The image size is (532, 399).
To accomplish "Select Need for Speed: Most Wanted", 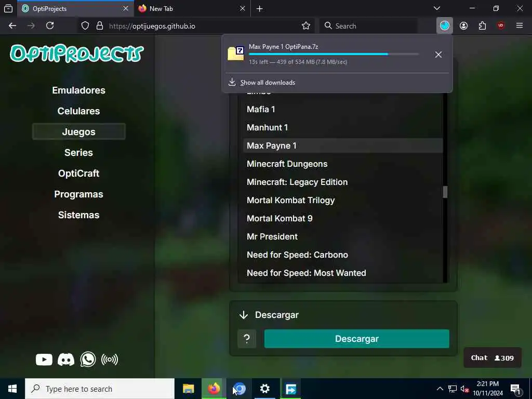I will [x=343, y=273].
